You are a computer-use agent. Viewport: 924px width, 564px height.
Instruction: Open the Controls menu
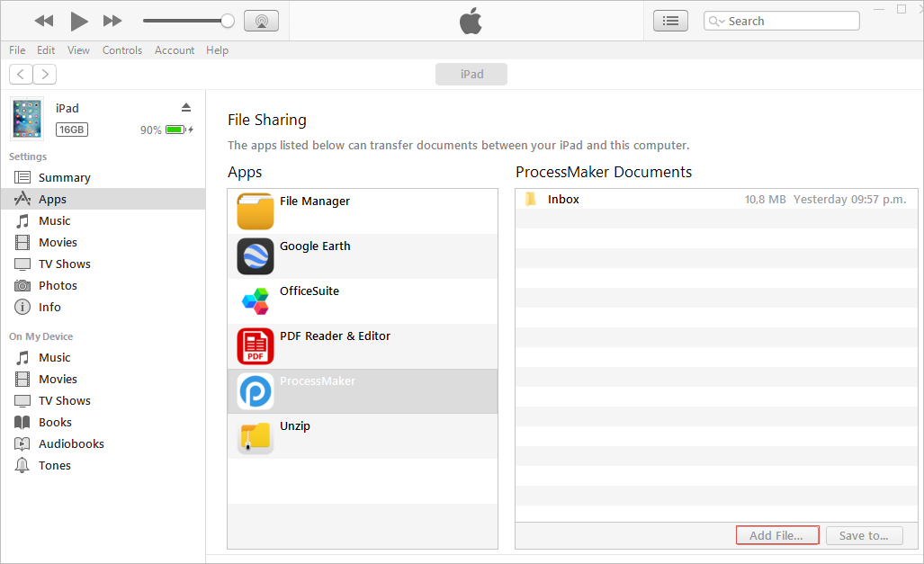122,50
